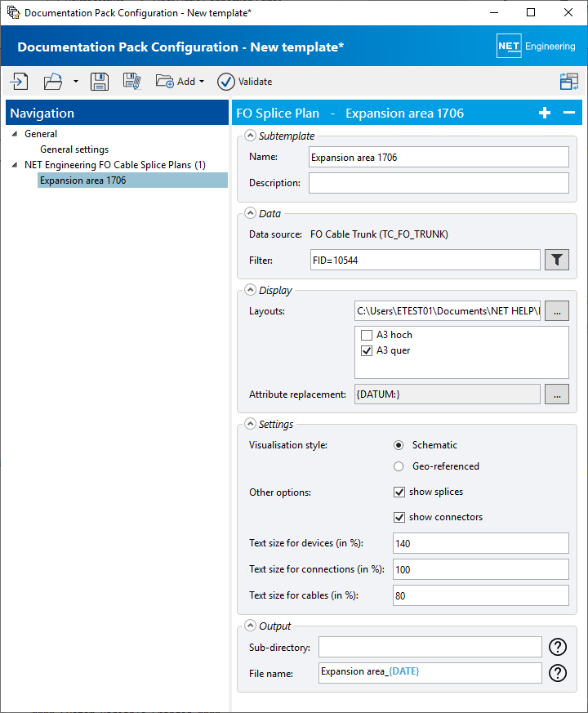The width and height of the screenshot is (588, 713).
Task: Open Attribute replacement ellipsis button
Action: (557, 394)
